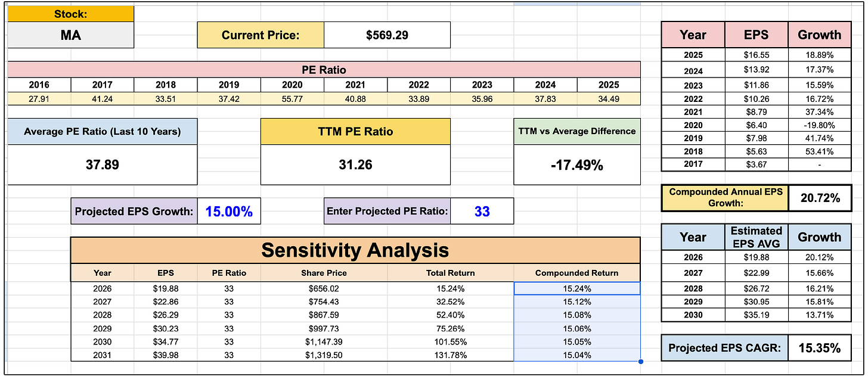Click the PE Ratio header banner
Image resolution: width=868 pixels, height=376 pixels.
click(x=324, y=69)
